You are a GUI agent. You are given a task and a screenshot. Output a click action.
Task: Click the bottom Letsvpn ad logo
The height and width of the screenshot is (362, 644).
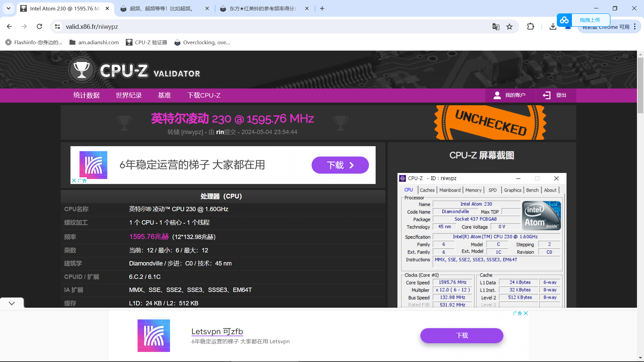click(154, 336)
